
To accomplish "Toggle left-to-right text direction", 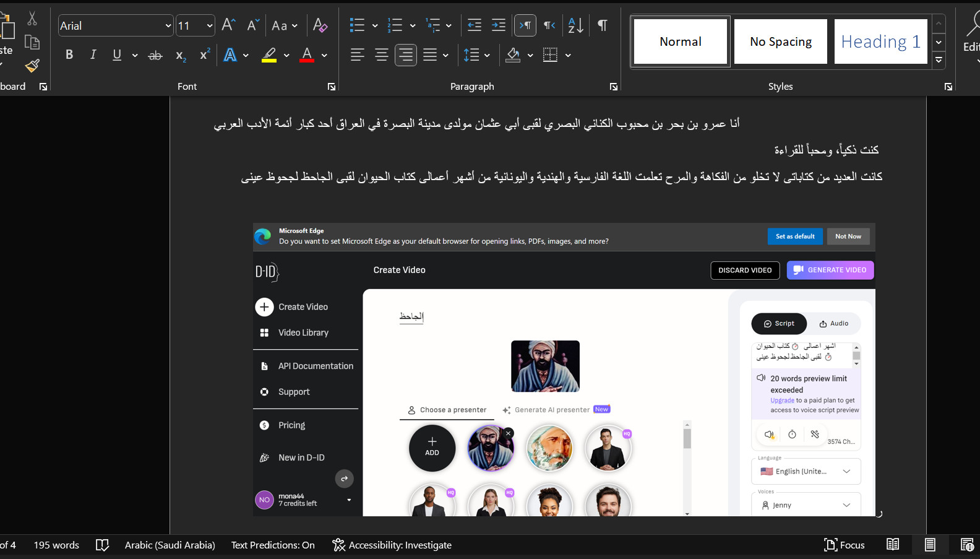I will (525, 25).
